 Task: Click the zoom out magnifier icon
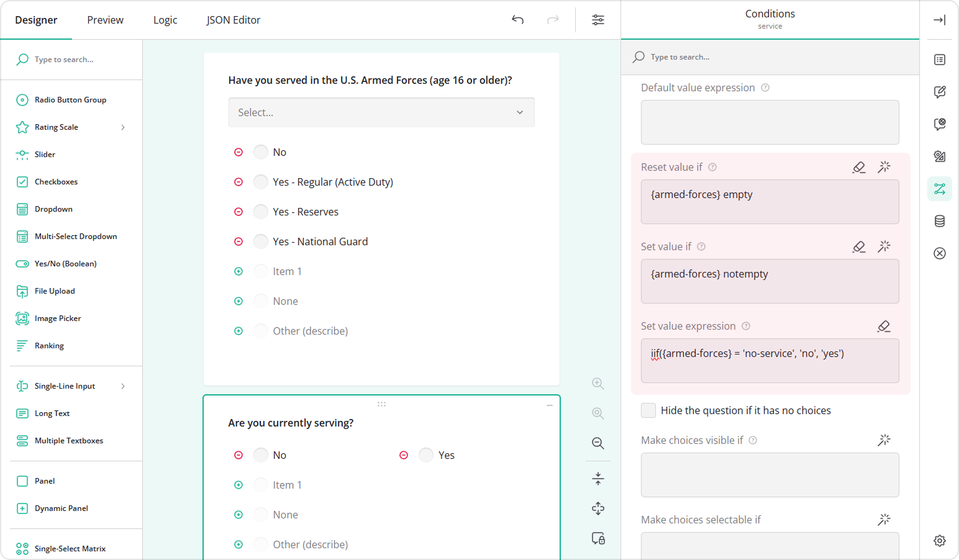[598, 443]
